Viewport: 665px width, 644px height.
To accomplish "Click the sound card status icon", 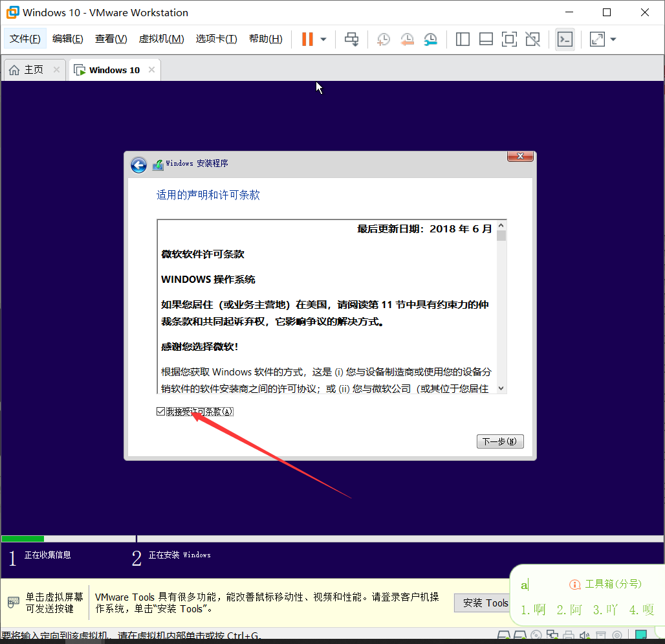I will [x=585, y=635].
